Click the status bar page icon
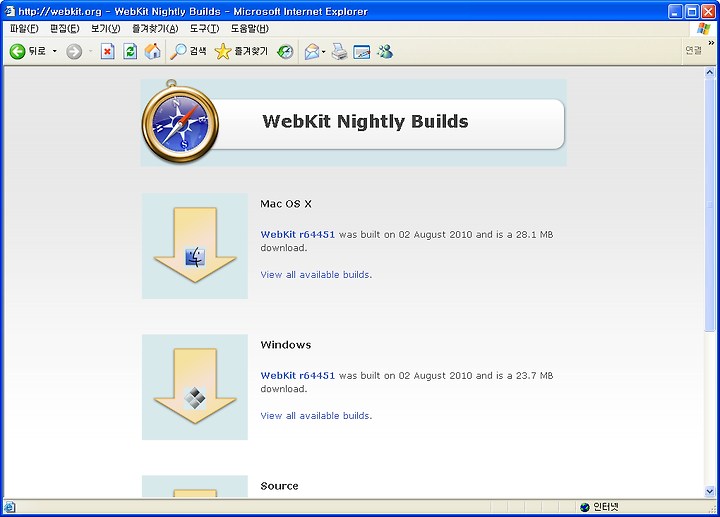 click(10, 507)
